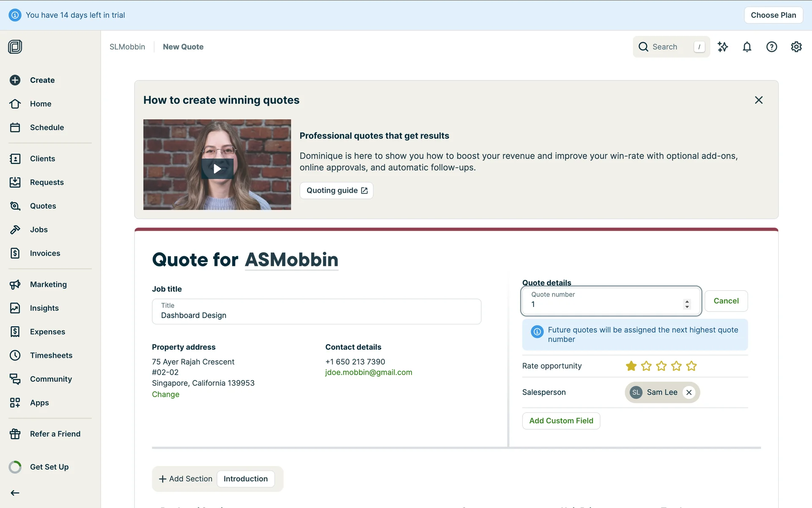
Task: Click Cancel next to quote number
Action: pyautogui.click(x=726, y=301)
